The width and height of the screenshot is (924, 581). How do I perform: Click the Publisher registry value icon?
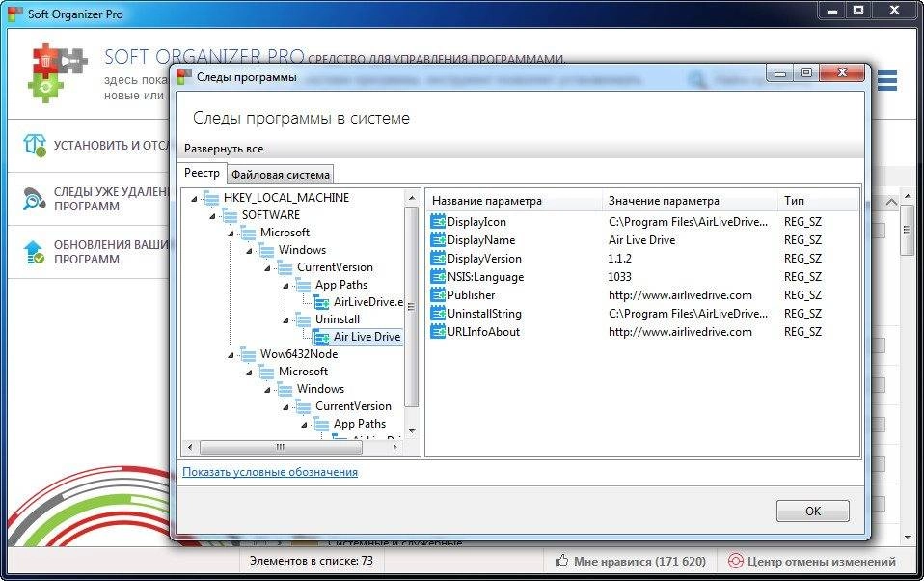click(438, 295)
